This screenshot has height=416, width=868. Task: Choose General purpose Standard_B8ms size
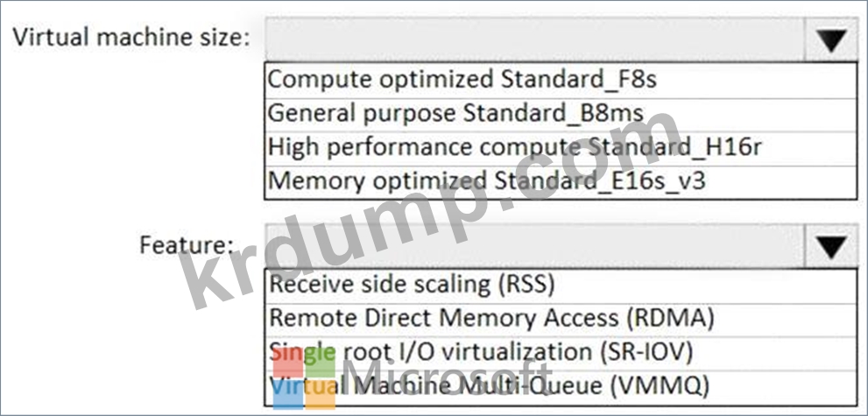561,115
